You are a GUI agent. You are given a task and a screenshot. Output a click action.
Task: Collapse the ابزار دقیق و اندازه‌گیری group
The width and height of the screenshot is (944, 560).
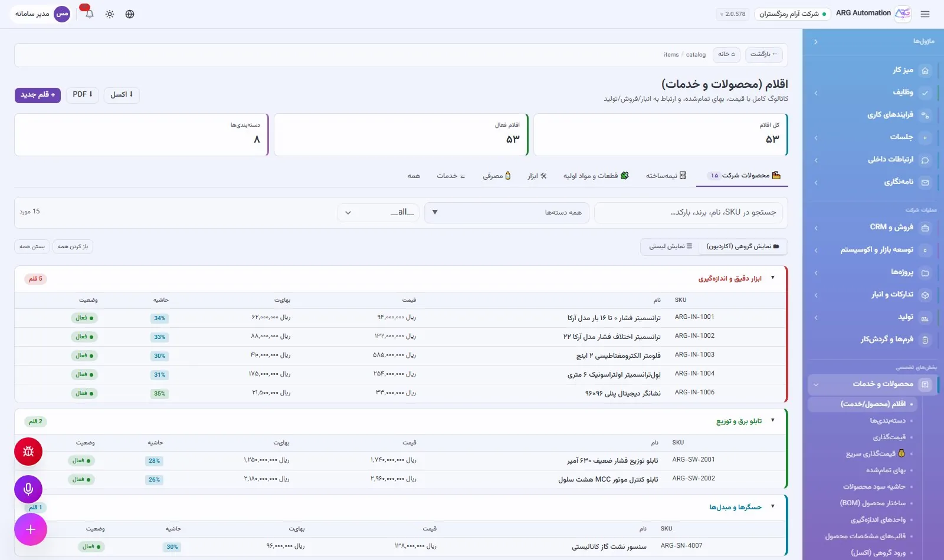coord(773,278)
